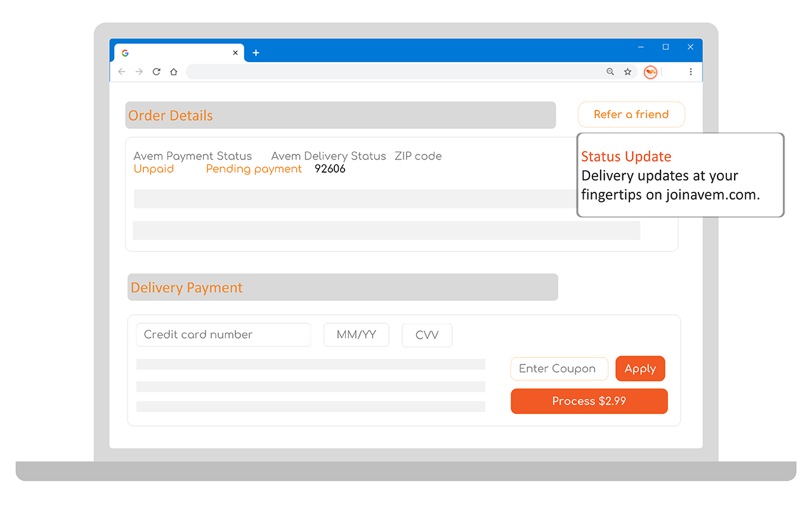Click the Delivery Payment heading
The image size is (812, 508).
click(187, 288)
